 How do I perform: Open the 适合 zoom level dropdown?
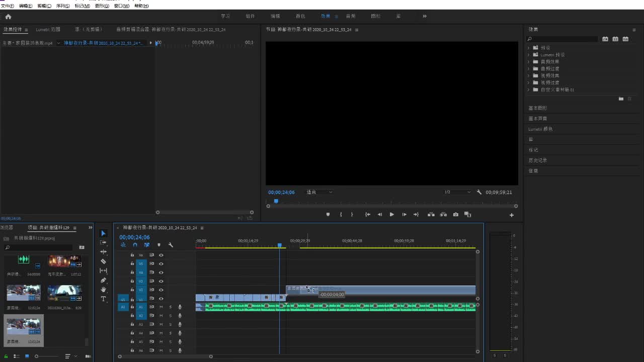[x=319, y=192]
